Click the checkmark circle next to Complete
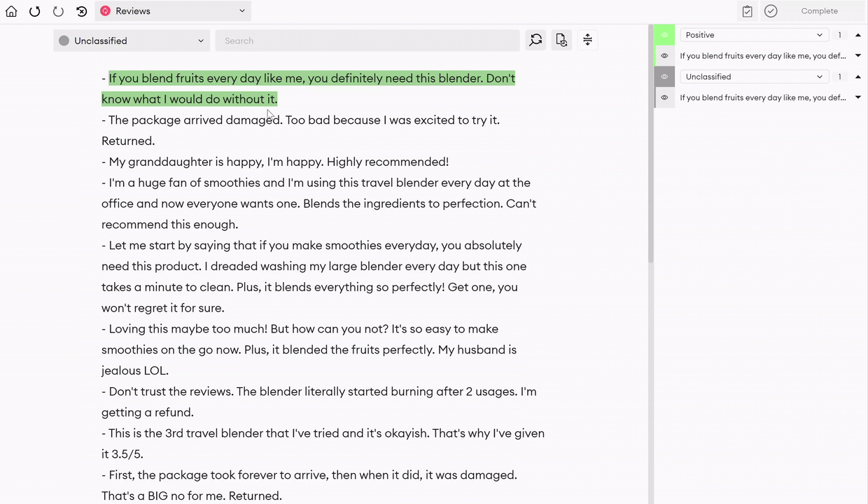Screen dimensions: 868x504 click(771, 11)
